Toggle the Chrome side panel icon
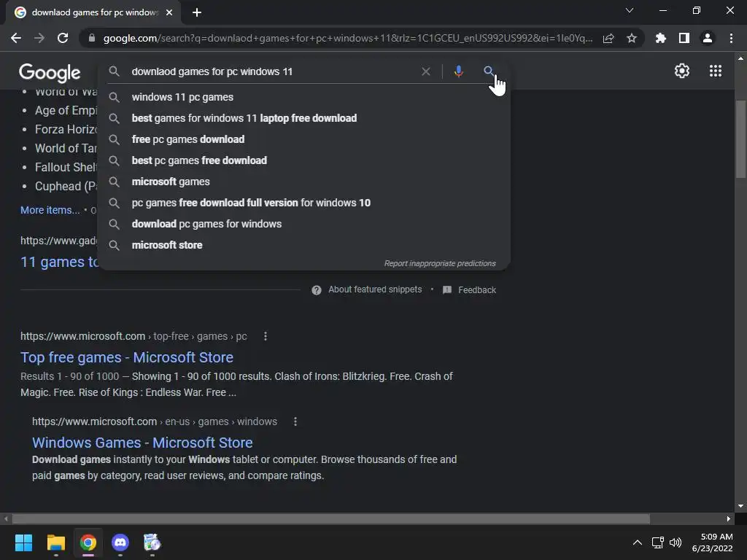This screenshot has height=560, width=747. click(684, 38)
